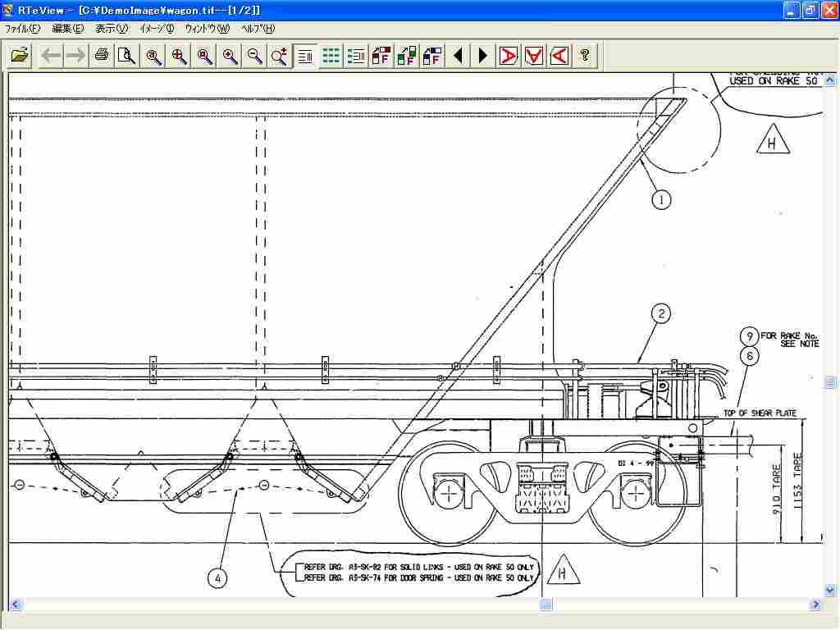Click the vertical scrollbar thumb
This screenshot has width=840, height=630.
(x=830, y=382)
